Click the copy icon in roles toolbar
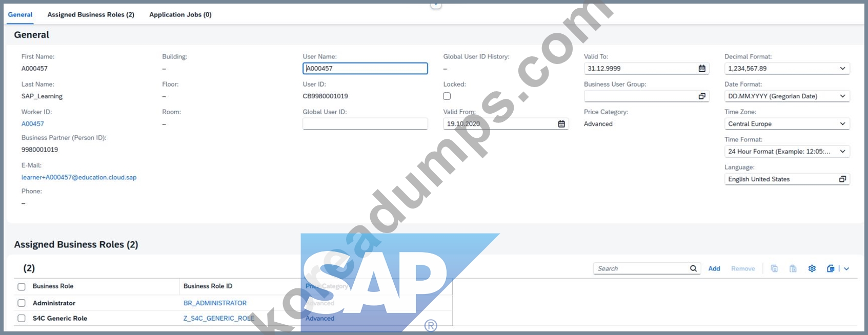 [x=774, y=268]
